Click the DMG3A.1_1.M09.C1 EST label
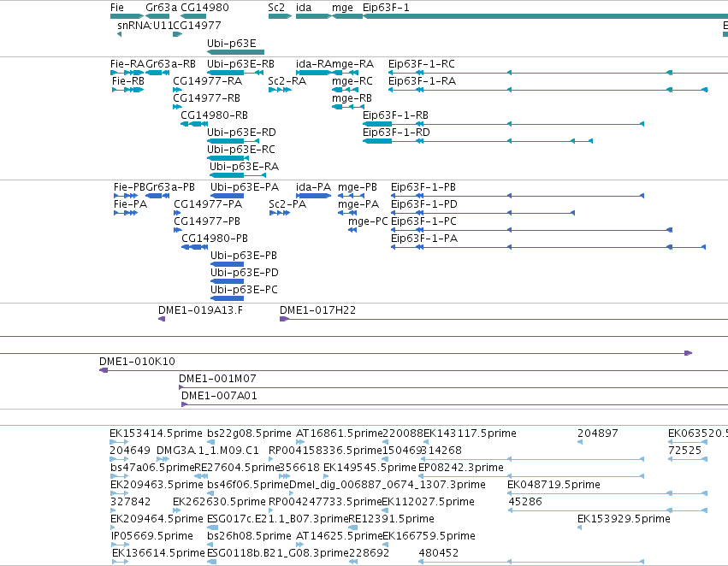Viewport: 728px width, 566px height. 208,451
